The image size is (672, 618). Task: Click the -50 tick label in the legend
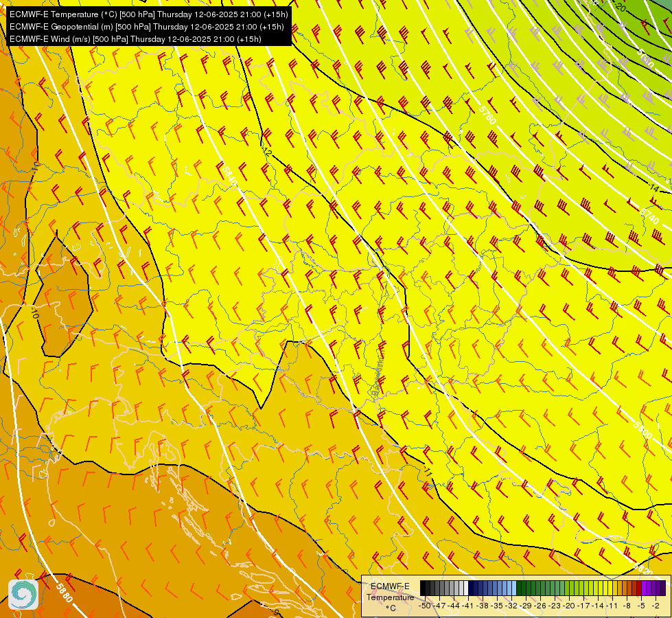point(425,606)
